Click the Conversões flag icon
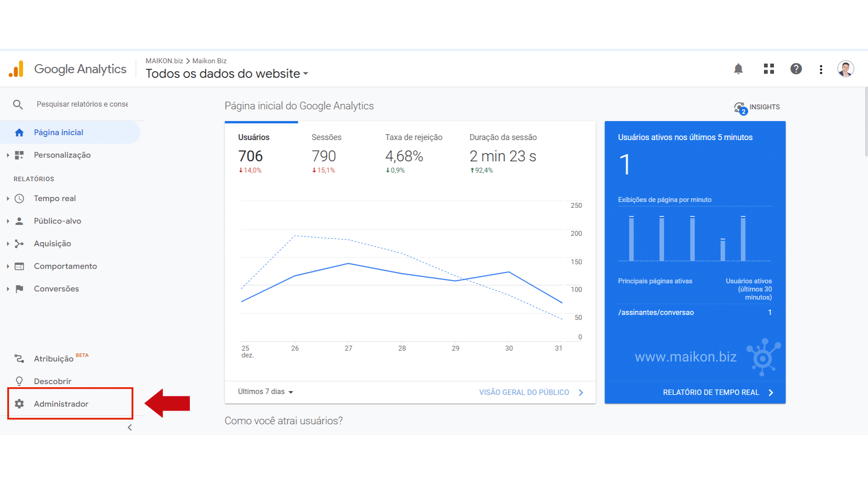The height and width of the screenshot is (488, 868). (x=19, y=289)
